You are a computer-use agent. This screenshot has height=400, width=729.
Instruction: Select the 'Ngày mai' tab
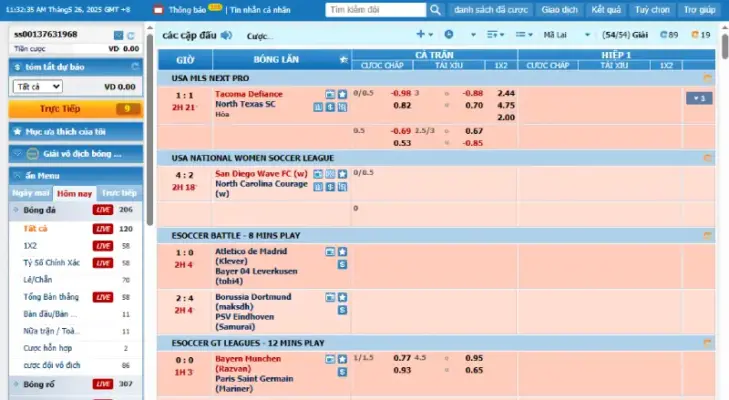pos(30,193)
